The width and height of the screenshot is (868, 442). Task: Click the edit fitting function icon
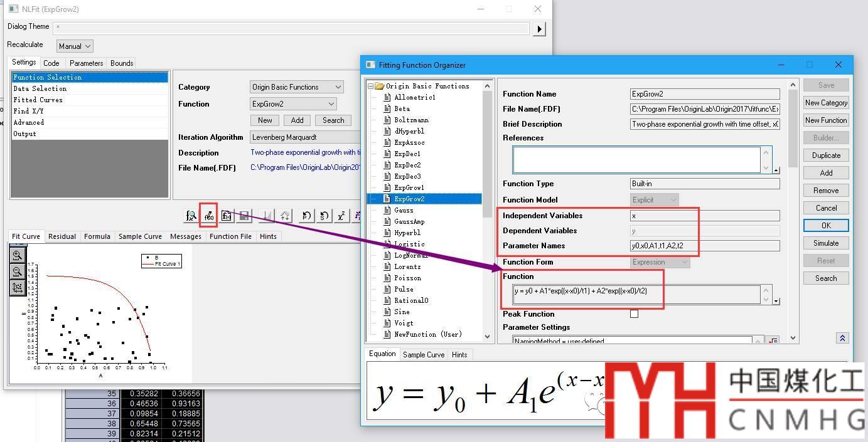208,216
